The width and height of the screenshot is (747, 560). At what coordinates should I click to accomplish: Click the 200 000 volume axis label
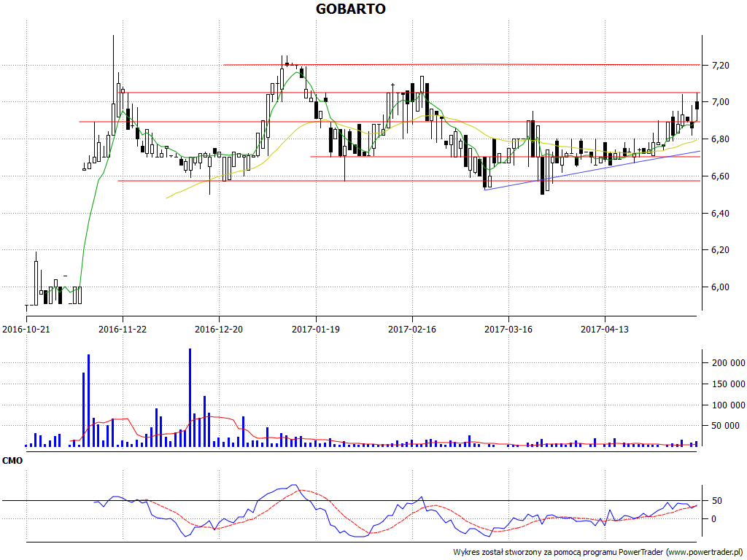click(728, 363)
